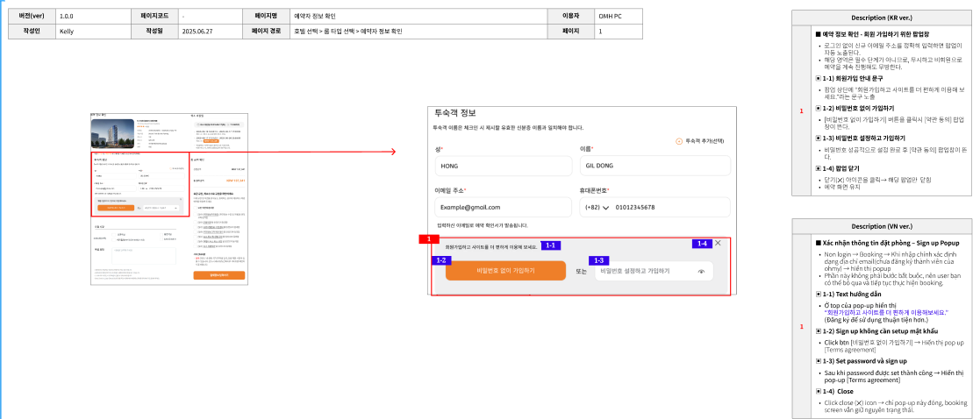Click VN heading Xác nhận thông tin đặt phòng – Sign up Popup
Viewport: 980px width, 419px height.
[887, 243]
